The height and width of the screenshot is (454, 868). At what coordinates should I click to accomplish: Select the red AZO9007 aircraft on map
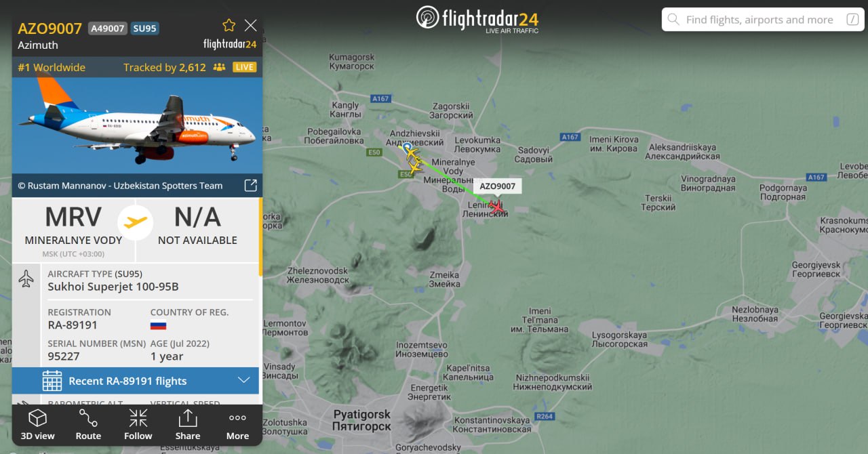tap(497, 207)
